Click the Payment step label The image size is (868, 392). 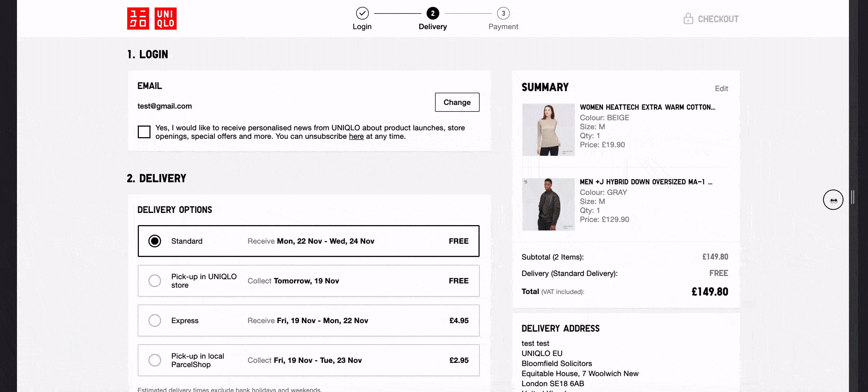[x=503, y=26]
